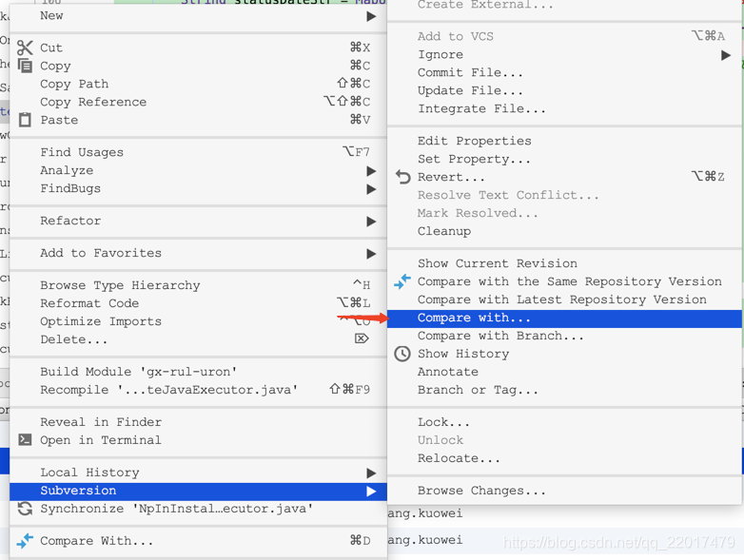The width and height of the screenshot is (744, 560).
Task: Click the scissors Cut icon
Action: tap(25, 48)
